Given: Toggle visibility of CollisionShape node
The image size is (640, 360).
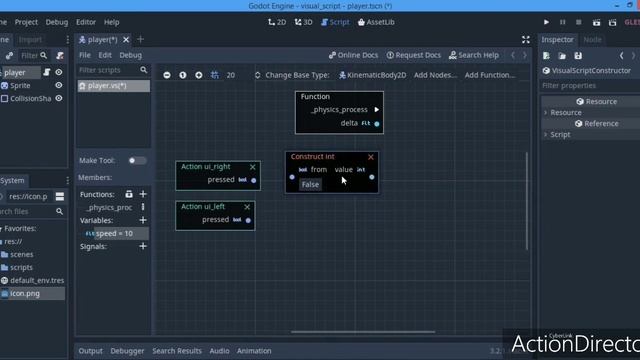Looking at the screenshot, I should coord(59,98).
